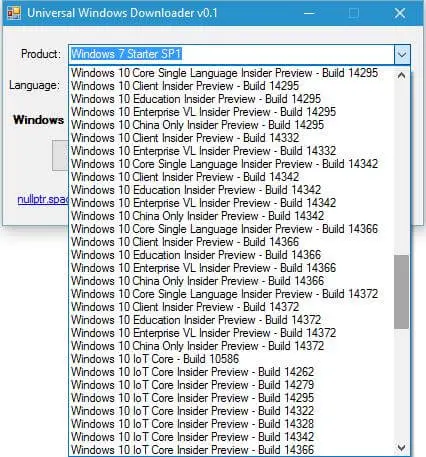Close the Universal Windows Downloader window
This screenshot has height=457, width=426.
click(x=400, y=13)
